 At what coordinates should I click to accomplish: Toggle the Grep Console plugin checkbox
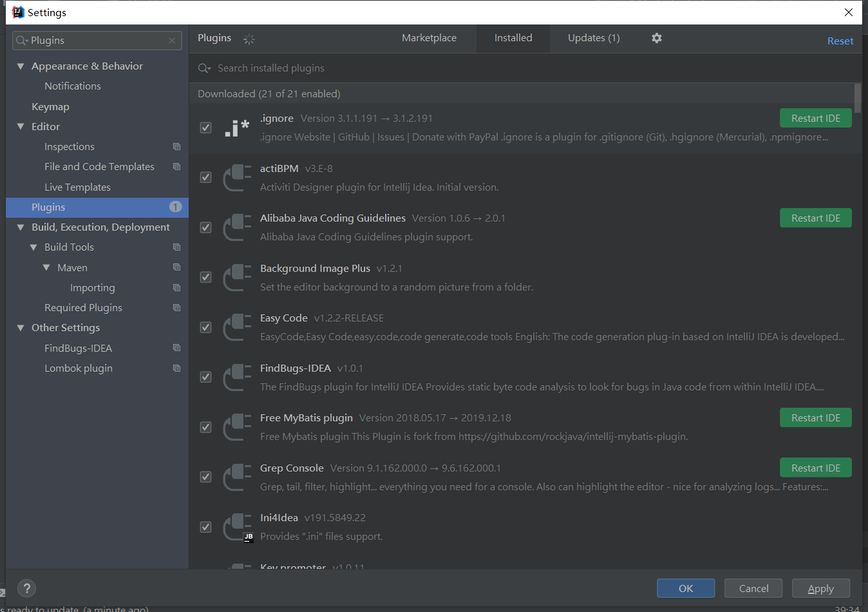coord(206,477)
